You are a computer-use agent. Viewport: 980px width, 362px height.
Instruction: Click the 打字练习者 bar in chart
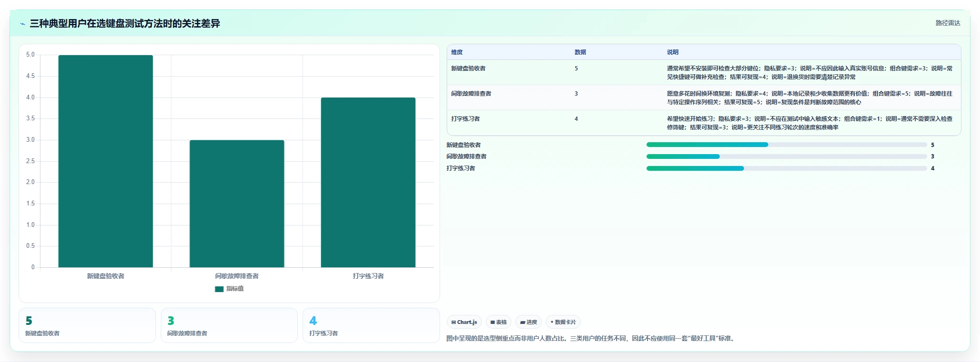368,182
